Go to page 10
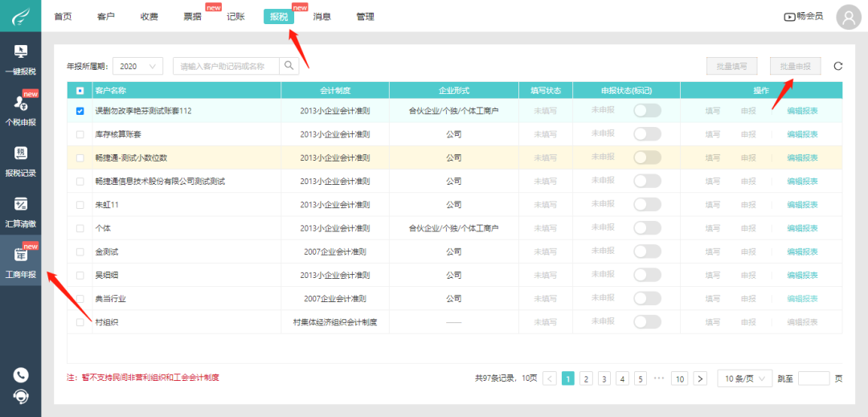The height and width of the screenshot is (417, 868). pos(681,379)
